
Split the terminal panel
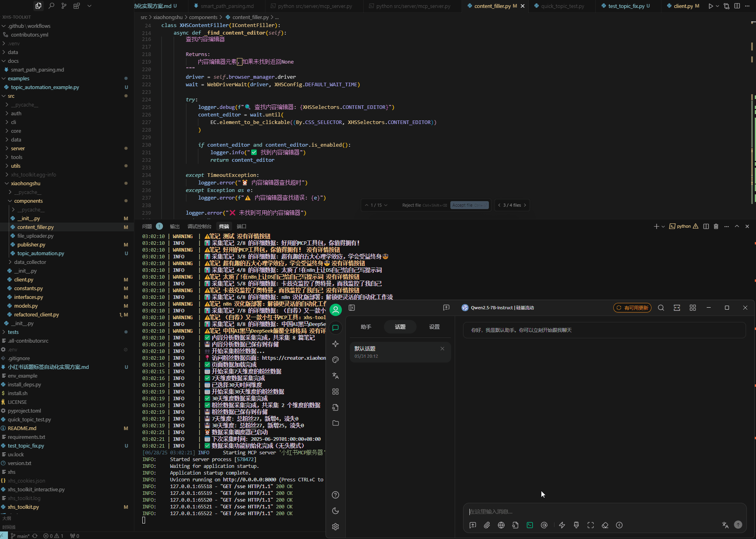[x=706, y=226]
